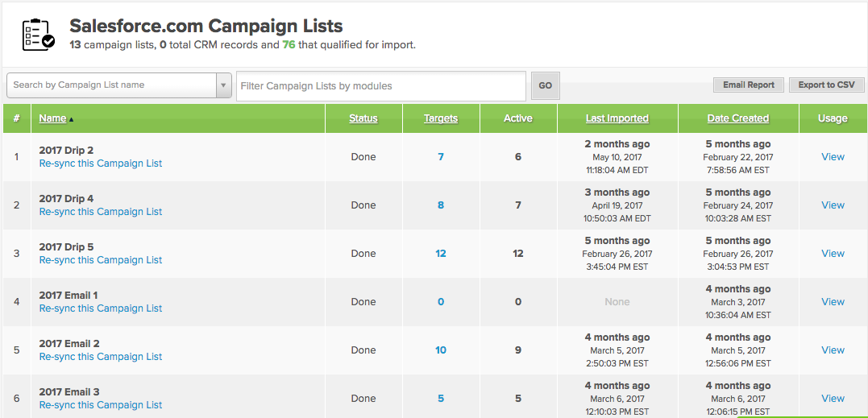Viewport: 868px width, 418px height.
Task: Click the green 76 qualified count
Action: pos(289,45)
